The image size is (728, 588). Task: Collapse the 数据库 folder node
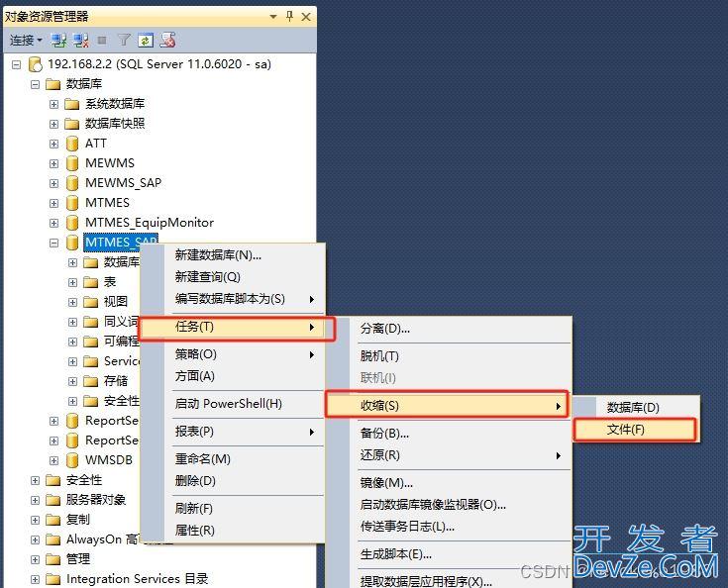click(x=35, y=84)
